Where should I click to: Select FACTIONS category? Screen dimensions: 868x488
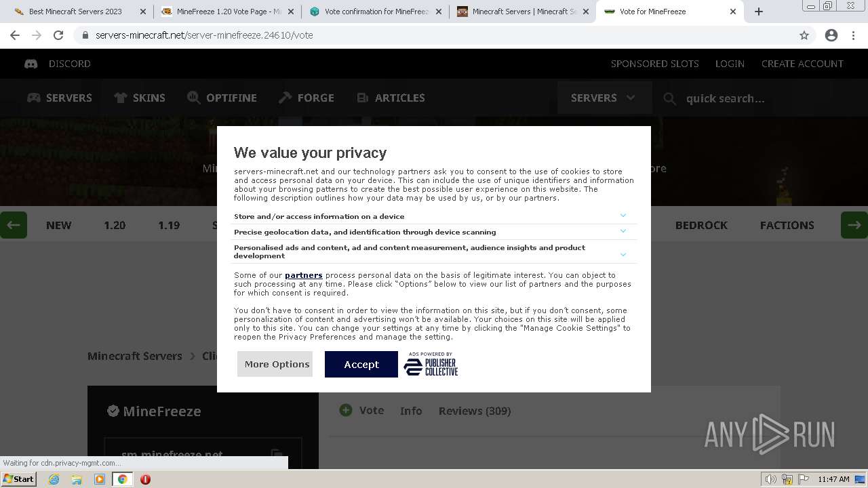click(787, 225)
